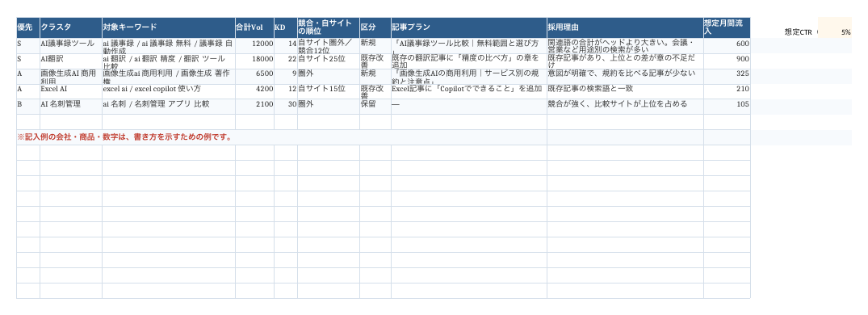Select the AI議事録ツール cluster cell
Viewport: 868px width, 315px height.
(71, 46)
